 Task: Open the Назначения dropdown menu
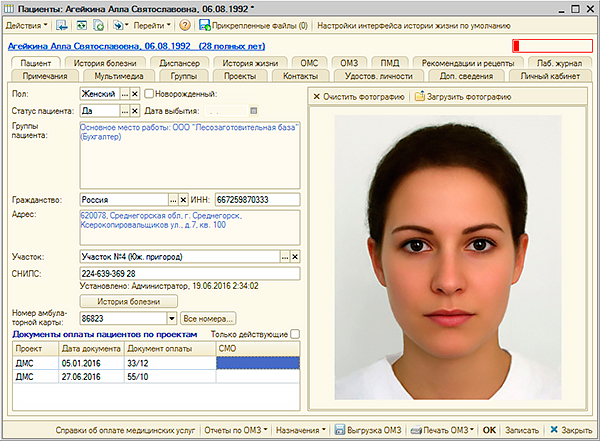pyautogui.click(x=299, y=430)
